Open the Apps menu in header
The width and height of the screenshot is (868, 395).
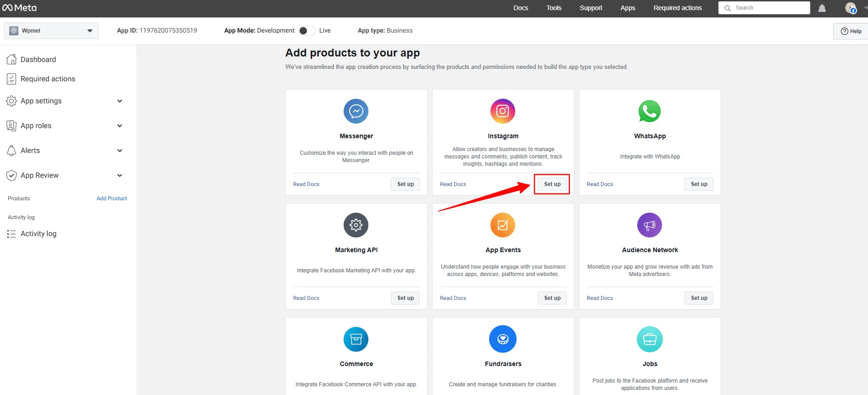(628, 8)
